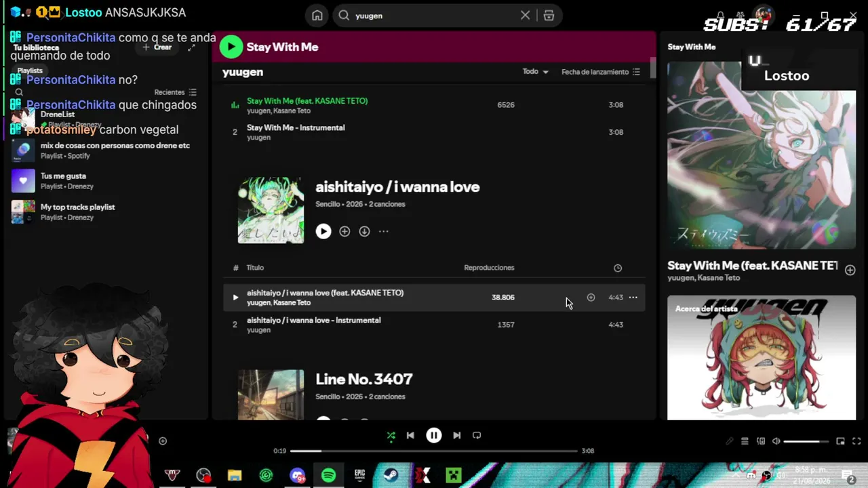Open the connect to device icon
Screen dimensions: 868x488
761,441
